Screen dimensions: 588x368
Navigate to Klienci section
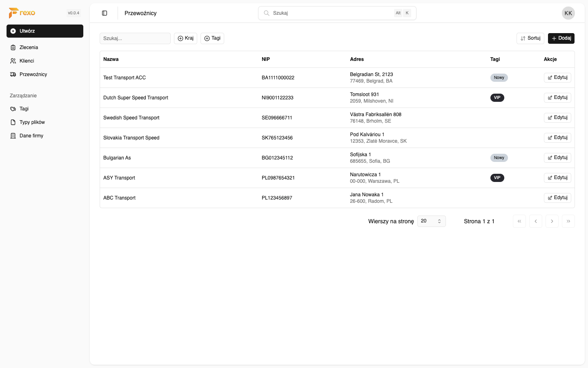click(x=27, y=61)
